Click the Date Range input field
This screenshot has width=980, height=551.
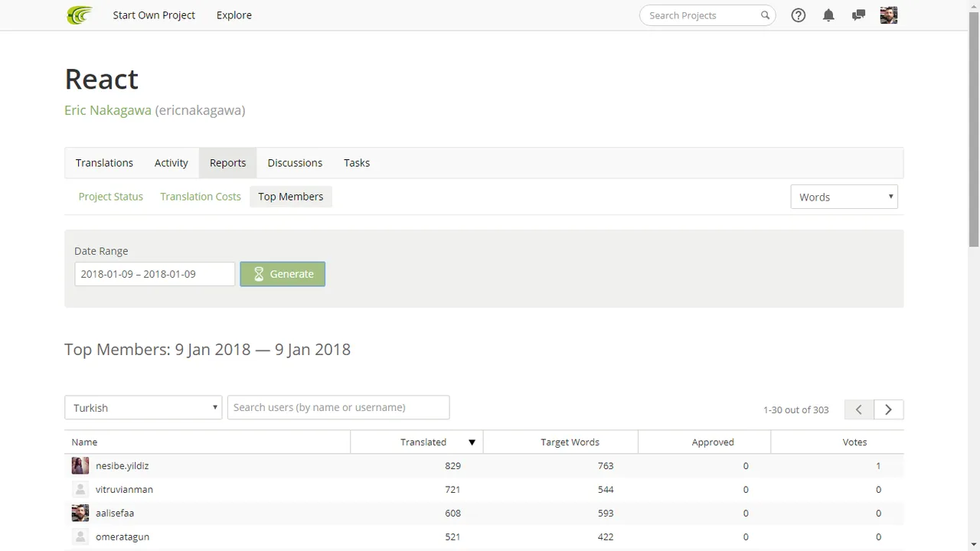point(155,274)
